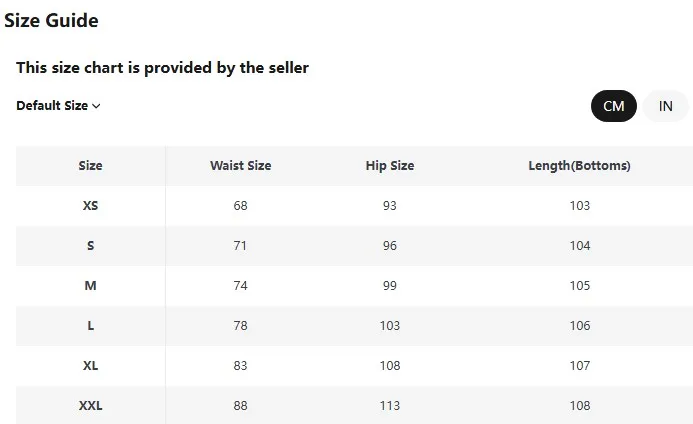Viewport: 693px width, 424px height.
Task: Click length value 106 in L row
Action: click(x=579, y=326)
